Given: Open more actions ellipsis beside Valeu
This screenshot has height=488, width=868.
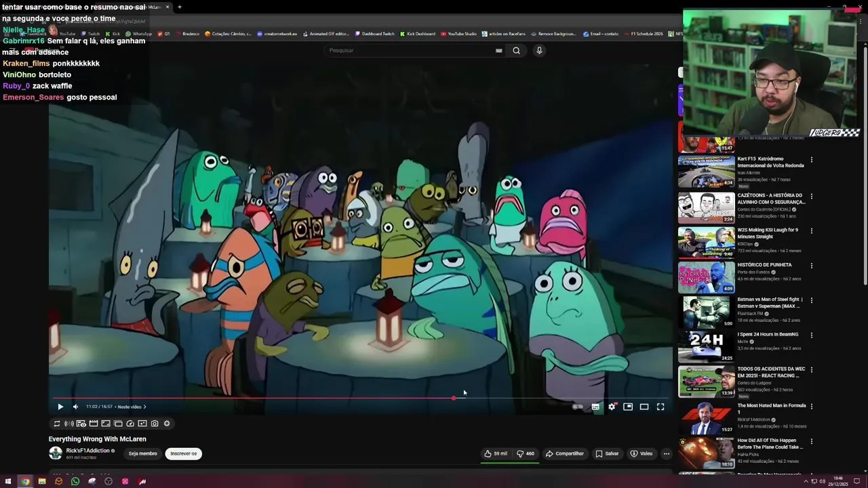Looking at the screenshot, I should [x=667, y=453].
